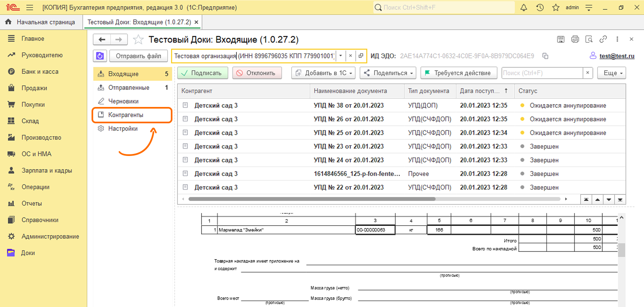Select the Входящие folder
Screen dimensions: 644x307
click(x=132, y=74)
